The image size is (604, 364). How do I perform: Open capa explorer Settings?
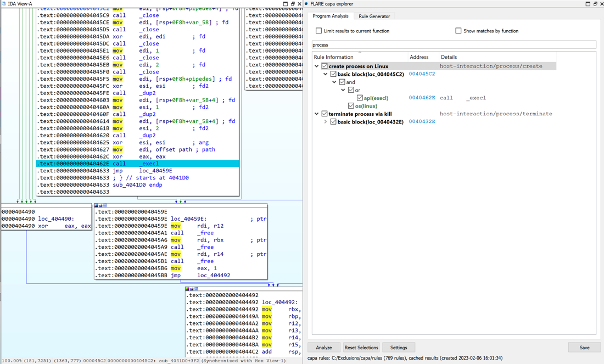398,348
